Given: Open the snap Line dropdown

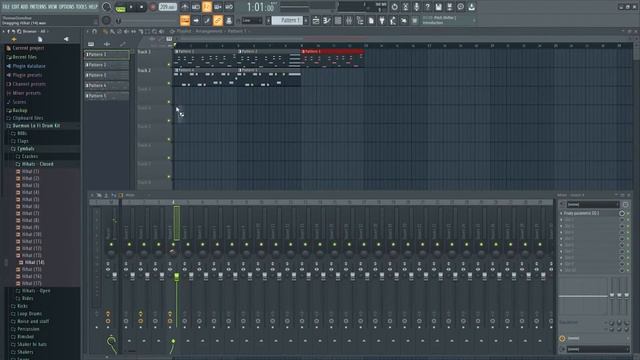Looking at the screenshot, I should (x=251, y=20).
